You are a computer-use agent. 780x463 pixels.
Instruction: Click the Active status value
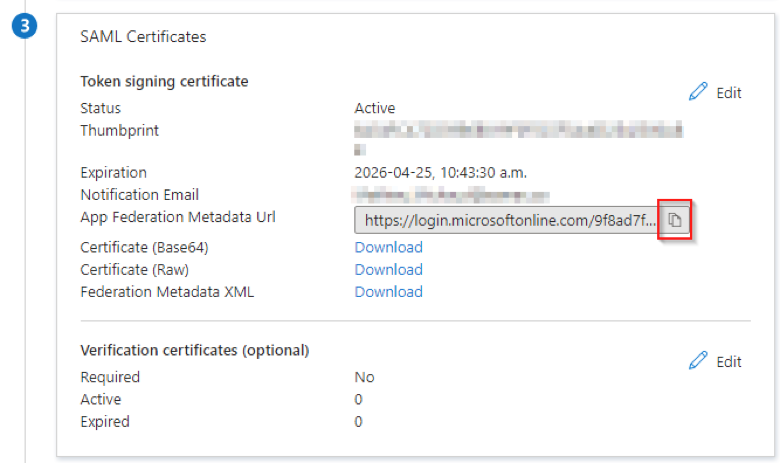point(375,108)
